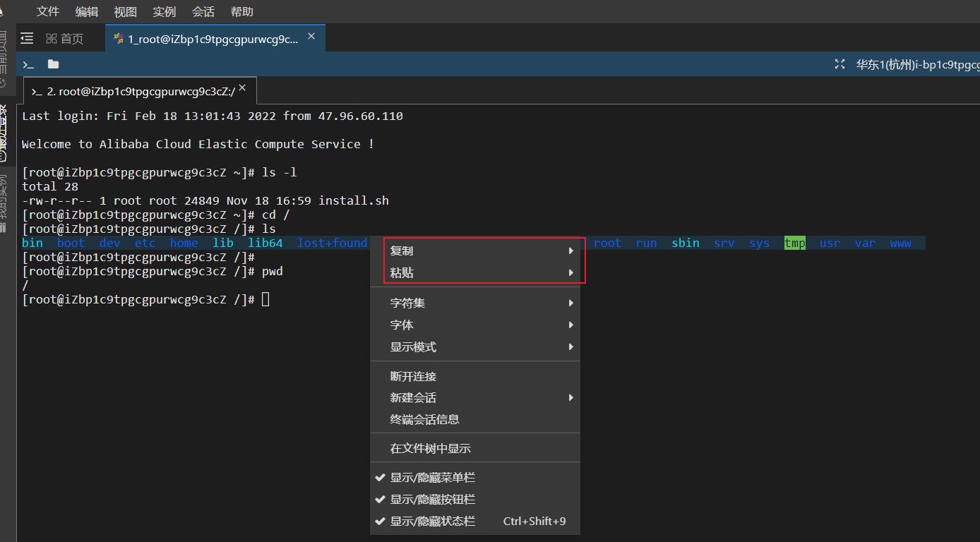The width and height of the screenshot is (980, 542).
Task: Expand the 字符集 submenu
Action: [475, 303]
